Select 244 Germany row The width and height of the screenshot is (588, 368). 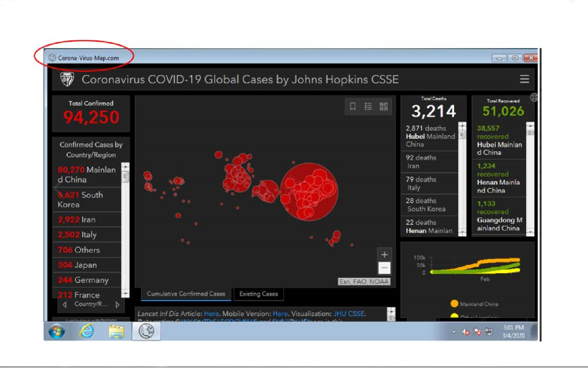[x=87, y=280]
